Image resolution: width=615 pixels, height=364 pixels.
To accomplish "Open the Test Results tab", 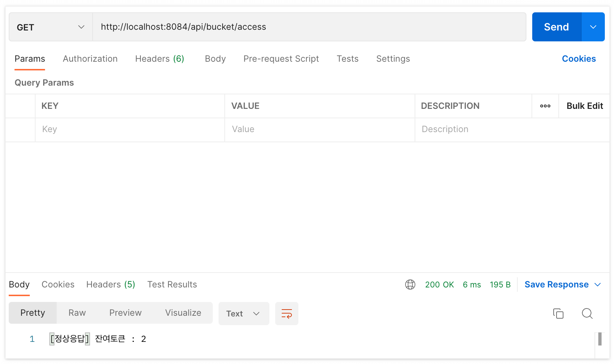I will point(172,285).
